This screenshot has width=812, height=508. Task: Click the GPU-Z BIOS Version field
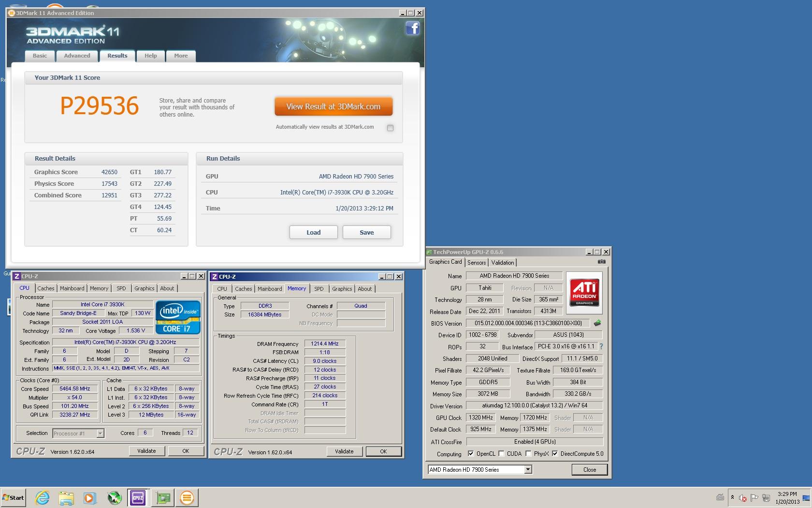[x=529, y=323]
